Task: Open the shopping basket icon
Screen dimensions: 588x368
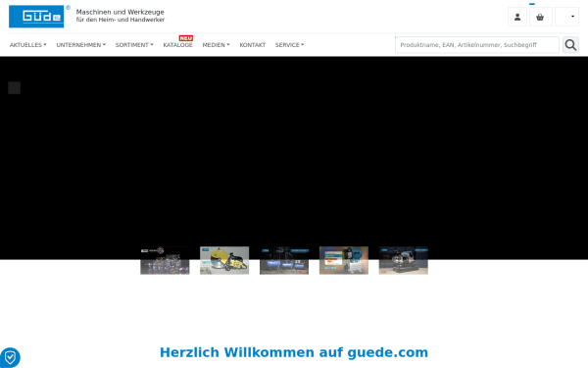Action: [x=540, y=17]
